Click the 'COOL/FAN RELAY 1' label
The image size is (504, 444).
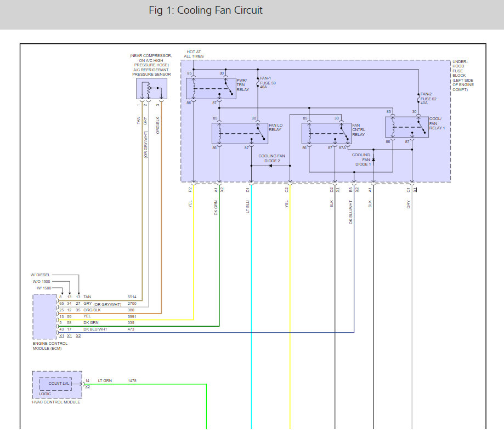437,123
